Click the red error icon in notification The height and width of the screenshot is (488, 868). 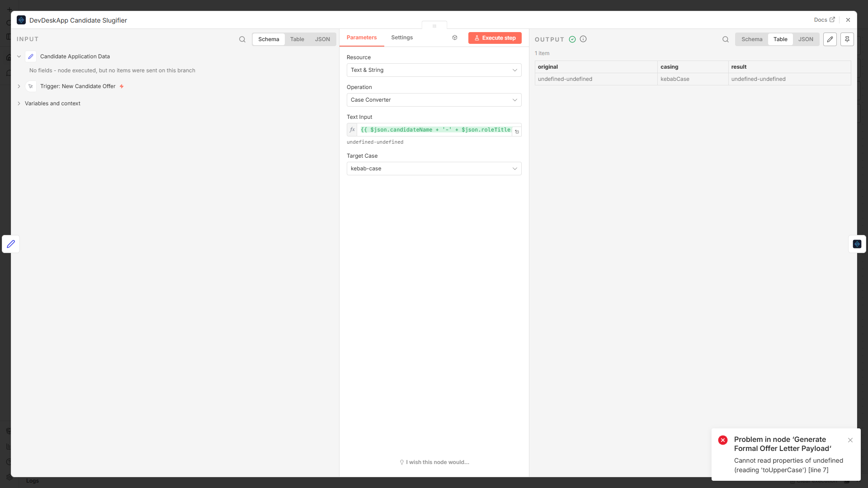click(x=723, y=440)
